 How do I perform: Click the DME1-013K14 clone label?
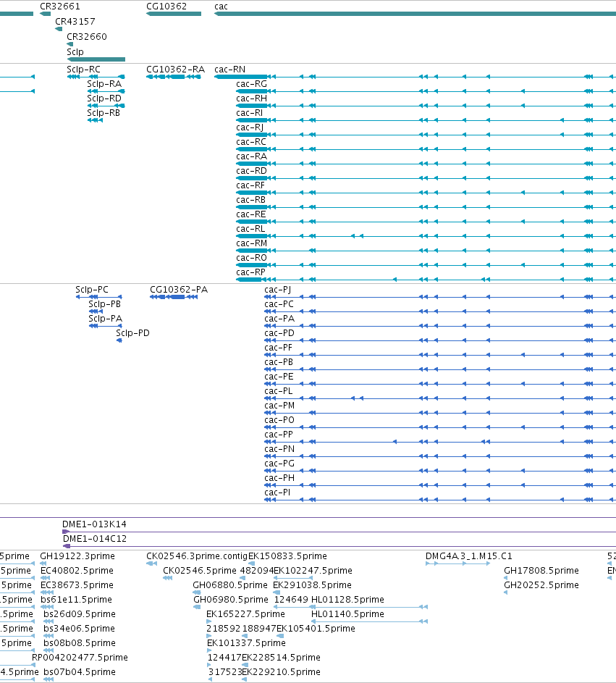(95, 524)
